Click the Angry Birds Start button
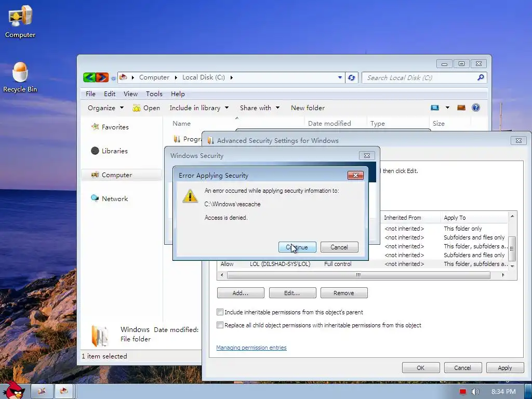Screen dimensions: 532x399 14,390
